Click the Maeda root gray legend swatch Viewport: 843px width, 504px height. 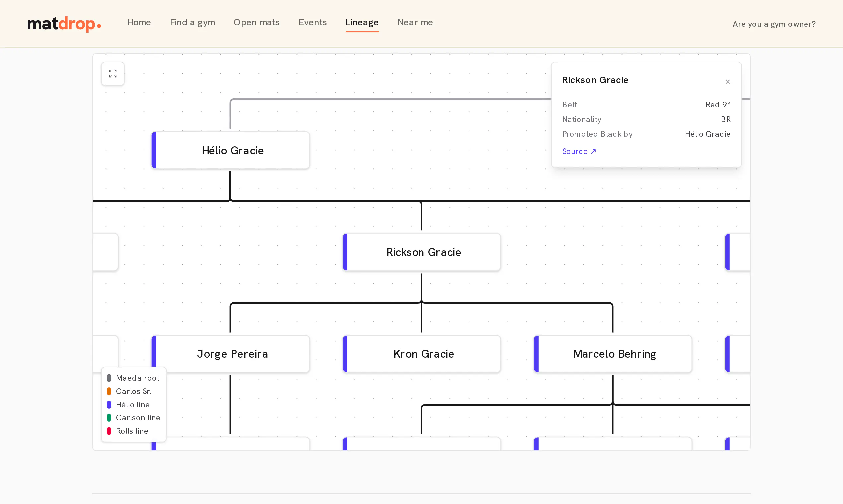(x=109, y=378)
